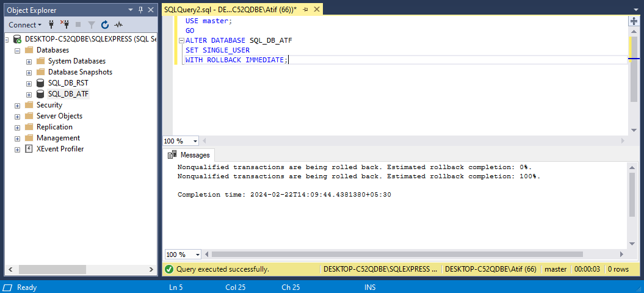Select the Databases folder icon

click(29, 50)
